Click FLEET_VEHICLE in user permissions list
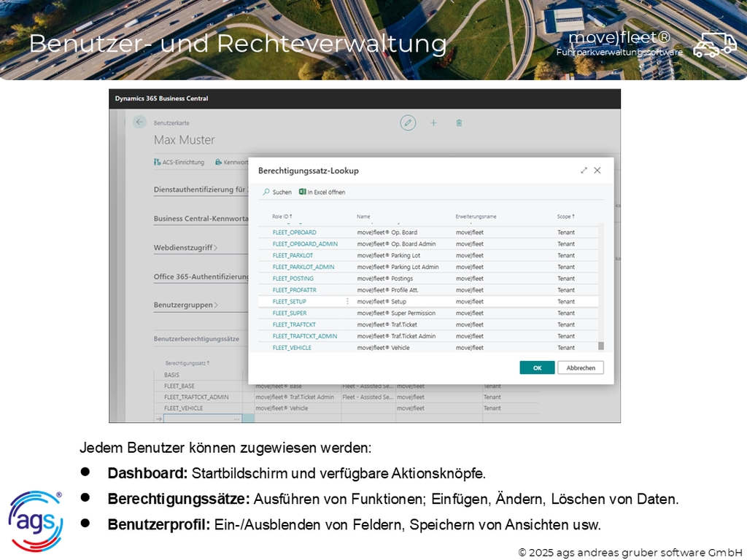747x560 pixels. pos(183,408)
